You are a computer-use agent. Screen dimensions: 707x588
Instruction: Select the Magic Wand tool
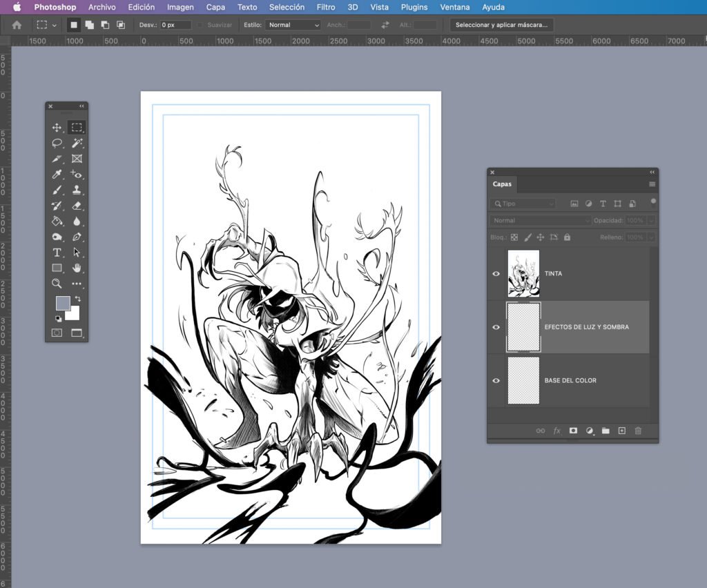pyautogui.click(x=77, y=143)
